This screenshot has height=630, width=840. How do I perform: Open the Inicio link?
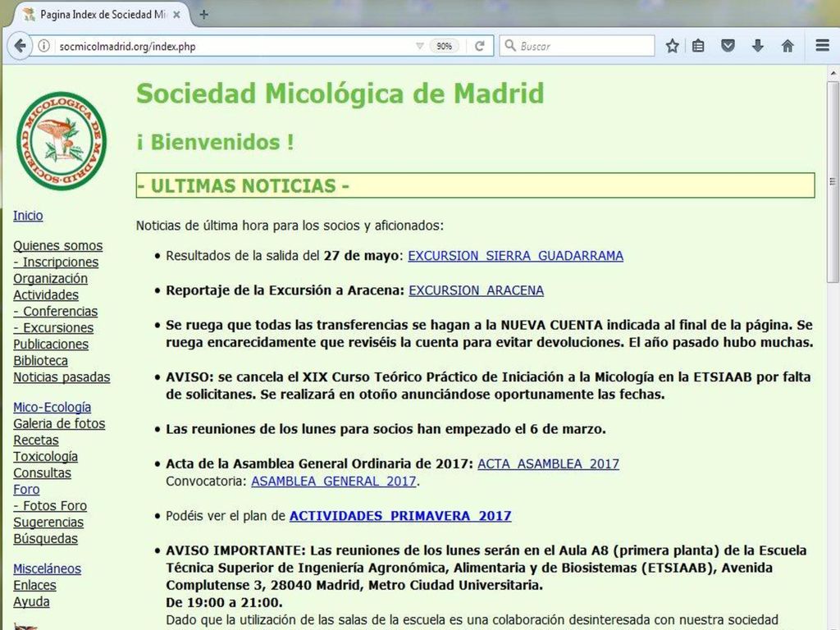(28, 216)
